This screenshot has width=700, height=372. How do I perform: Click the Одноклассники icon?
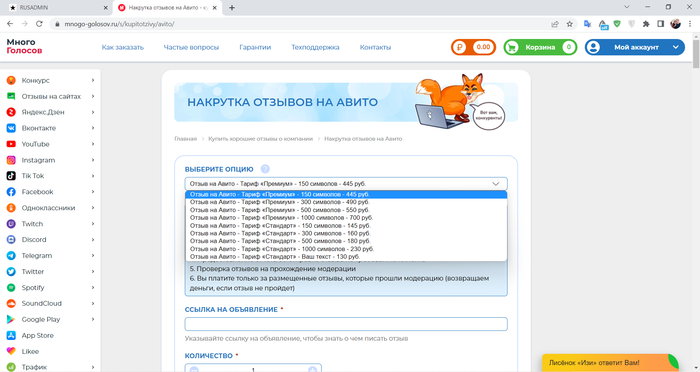coord(11,208)
